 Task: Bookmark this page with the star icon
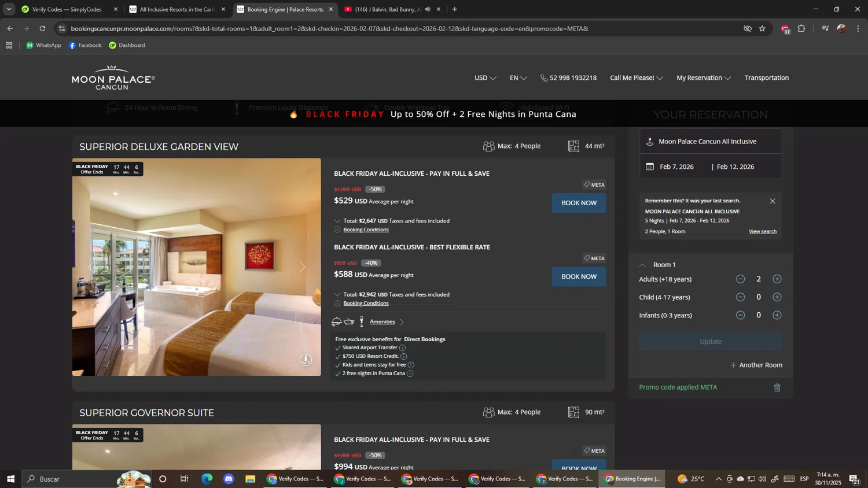(x=762, y=28)
